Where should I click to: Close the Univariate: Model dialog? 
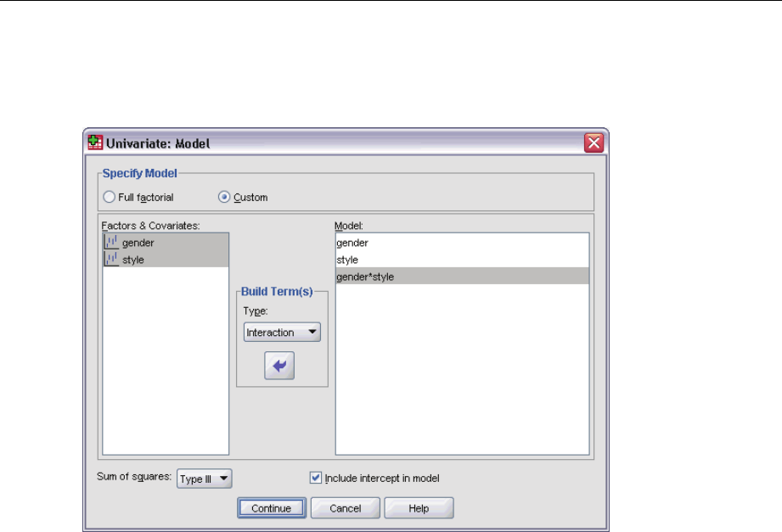pyautogui.click(x=594, y=143)
